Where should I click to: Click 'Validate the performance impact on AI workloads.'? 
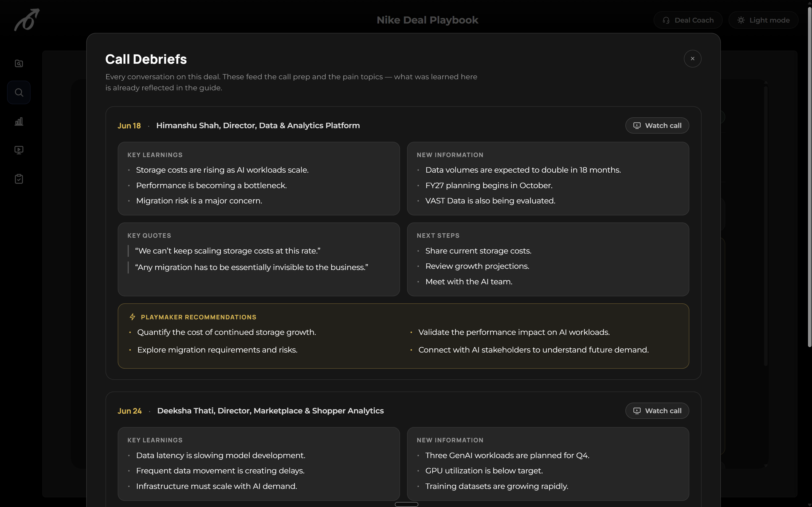514,332
